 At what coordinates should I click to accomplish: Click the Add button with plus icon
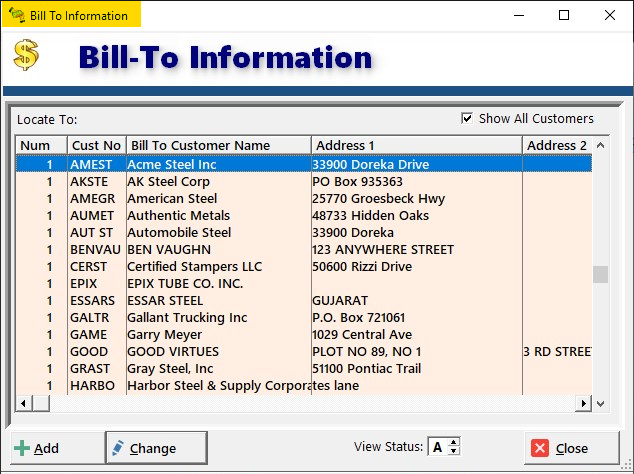tap(57, 448)
